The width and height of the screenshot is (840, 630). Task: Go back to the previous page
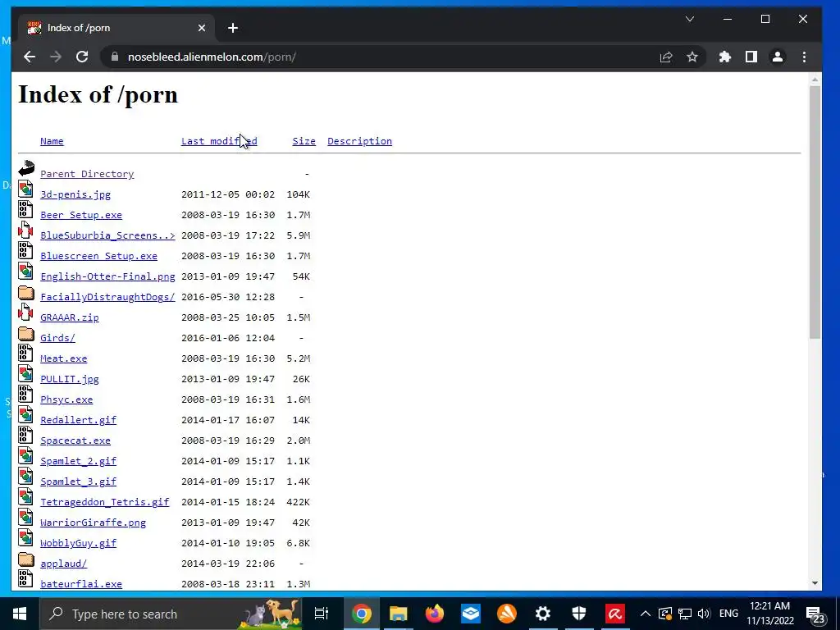point(30,57)
